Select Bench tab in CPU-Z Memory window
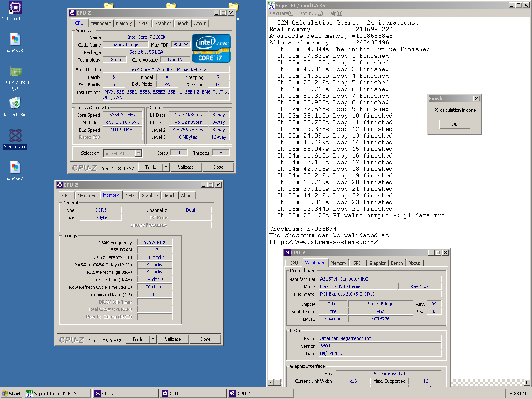This screenshot has height=399, width=532. (170, 195)
